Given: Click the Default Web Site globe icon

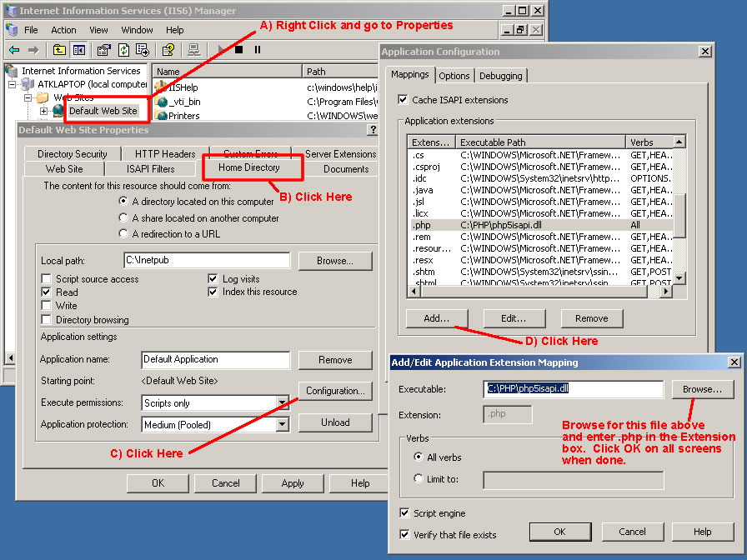Looking at the screenshot, I should [58, 111].
